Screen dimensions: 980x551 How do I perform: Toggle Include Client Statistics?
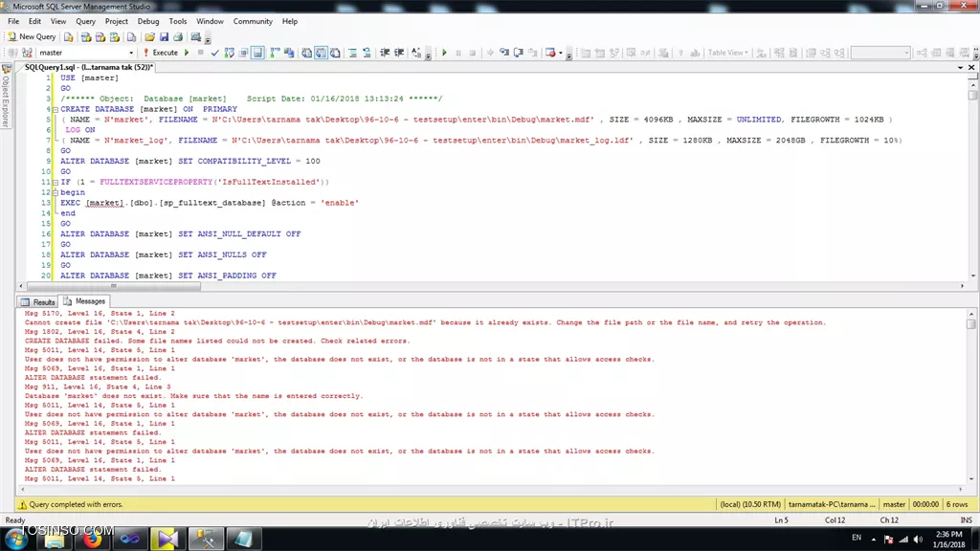[289, 54]
